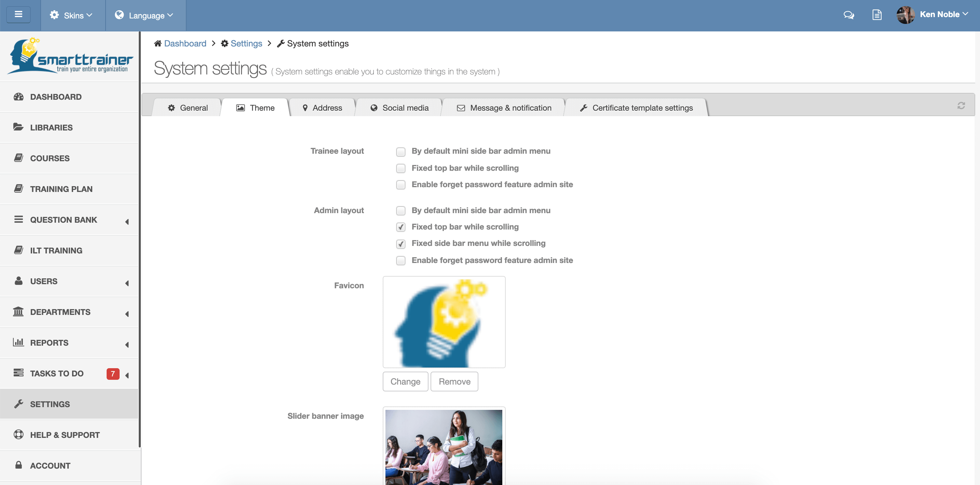This screenshot has height=485, width=980.
Task: Enable Admin forget password feature checkbox
Action: [x=400, y=261]
